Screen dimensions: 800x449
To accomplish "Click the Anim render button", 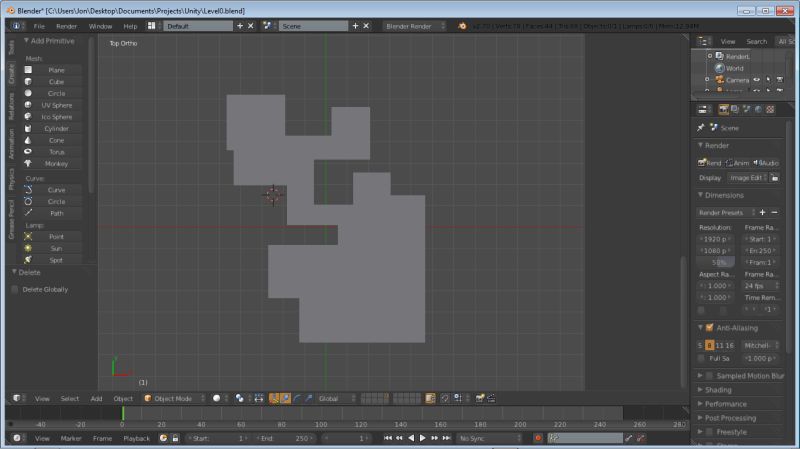I will point(737,163).
